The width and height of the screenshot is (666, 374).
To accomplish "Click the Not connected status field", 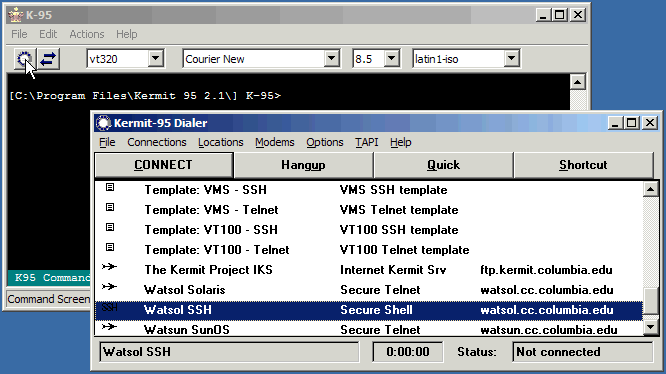I will (583, 352).
